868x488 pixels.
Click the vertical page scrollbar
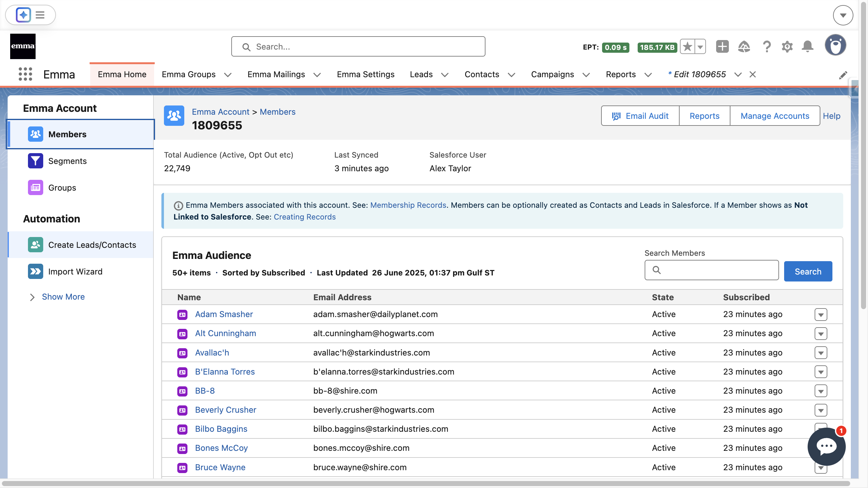point(863,155)
